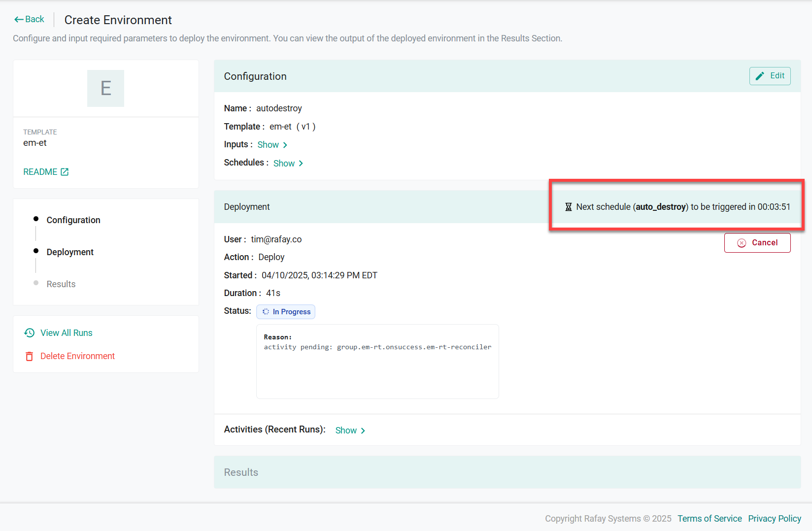Open View All Runs
The height and width of the screenshot is (531, 812).
coord(67,333)
